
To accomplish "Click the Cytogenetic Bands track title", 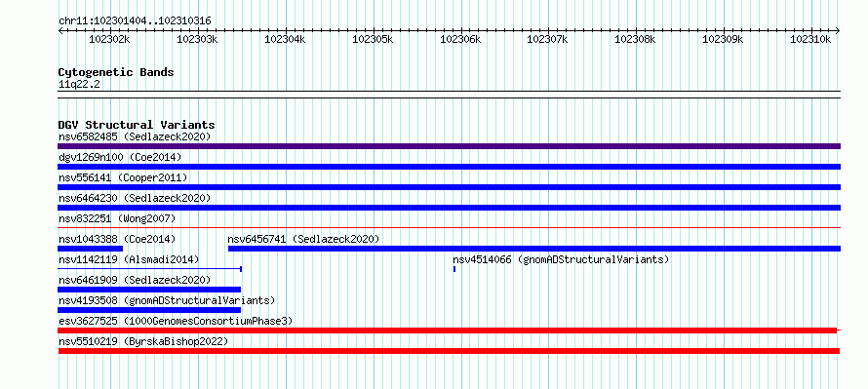I will (x=116, y=72).
